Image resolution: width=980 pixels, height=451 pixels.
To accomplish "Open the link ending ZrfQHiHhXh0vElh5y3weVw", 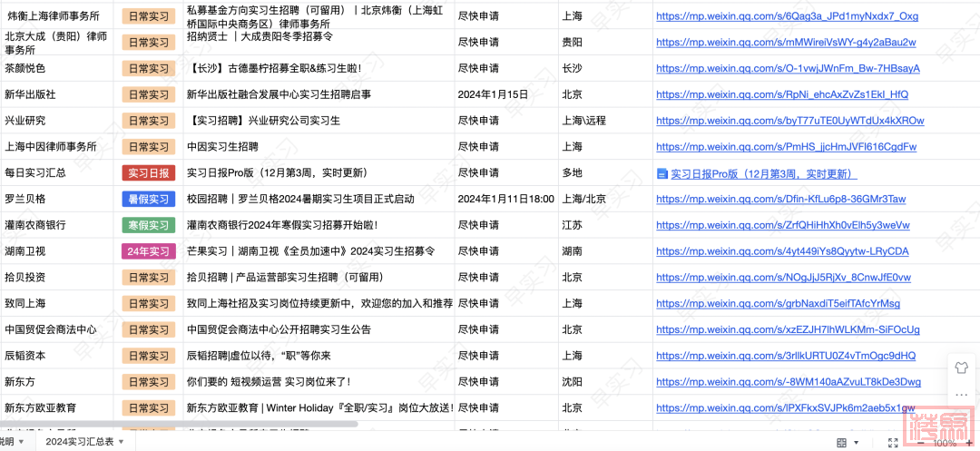I will [x=782, y=225].
